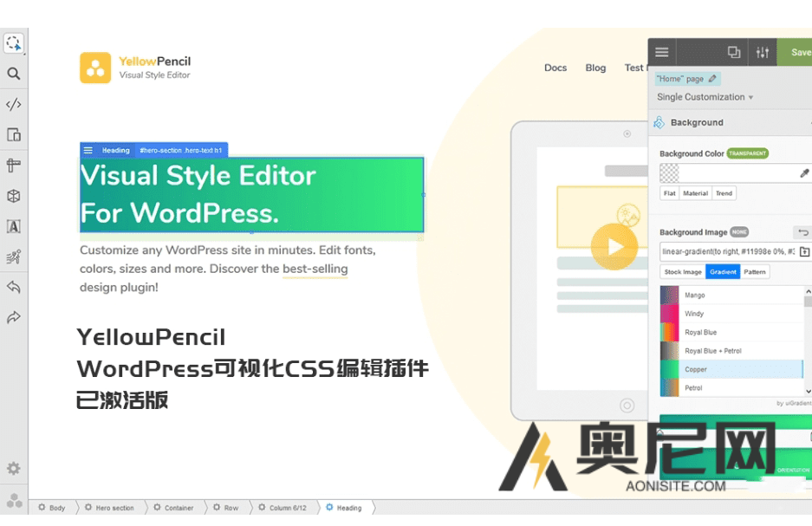
Task: Use the color eyedropper picker
Action: click(x=804, y=173)
